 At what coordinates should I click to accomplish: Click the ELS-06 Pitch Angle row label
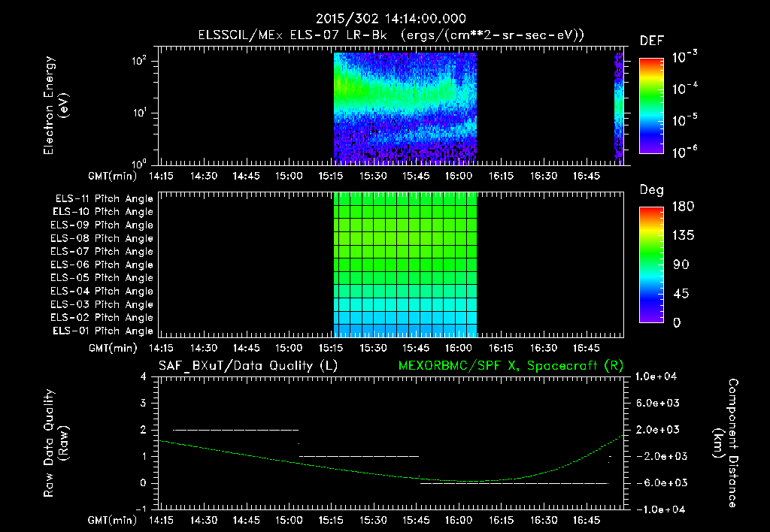pyautogui.click(x=102, y=265)
